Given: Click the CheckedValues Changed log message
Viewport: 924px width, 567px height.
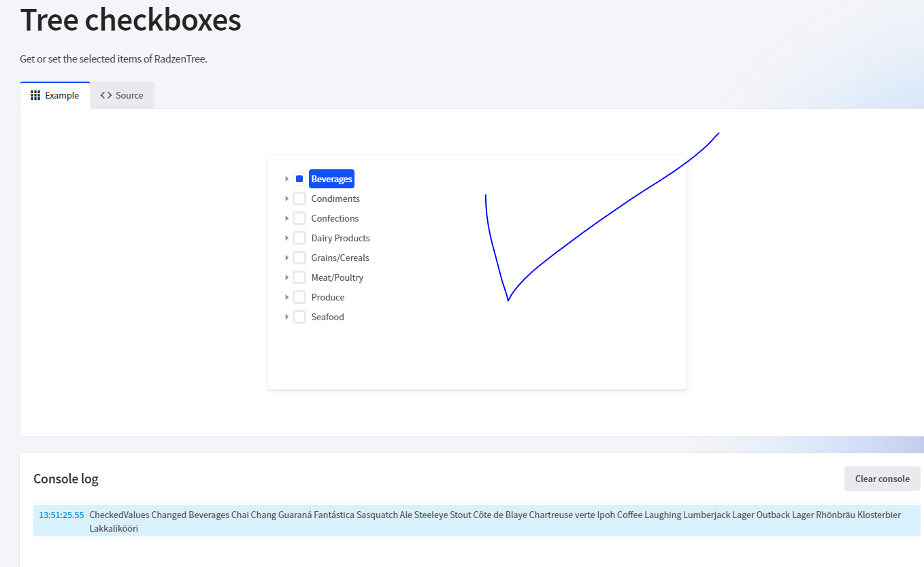Looking at the screenshot, I should coord(495,521).
